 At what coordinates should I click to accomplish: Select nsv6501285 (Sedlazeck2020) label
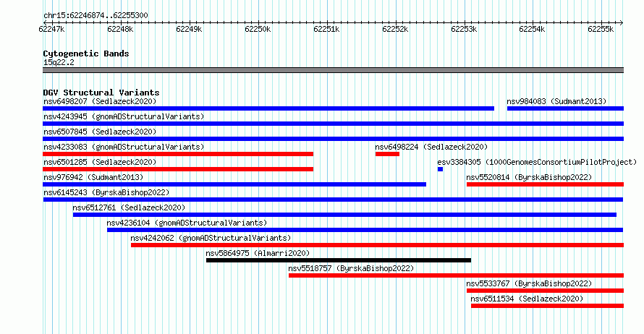point(100,162)
